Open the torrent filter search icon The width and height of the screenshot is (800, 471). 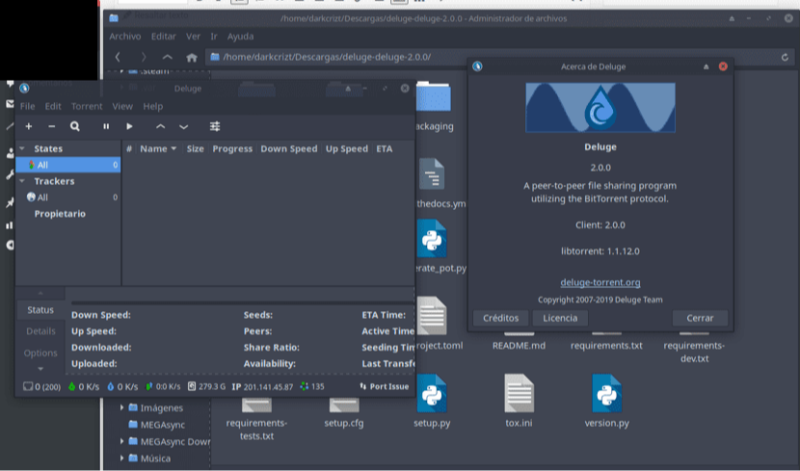(74, 126)
